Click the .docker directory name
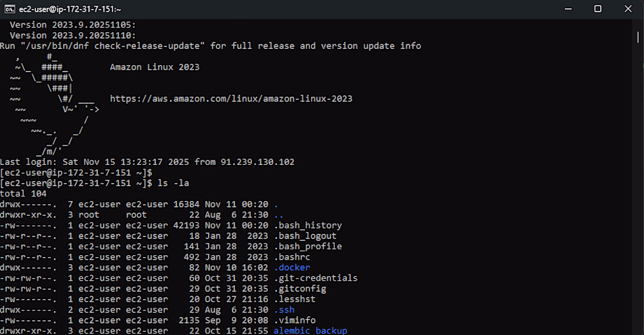This screenshot has height=335, width=644. (292, 267)
